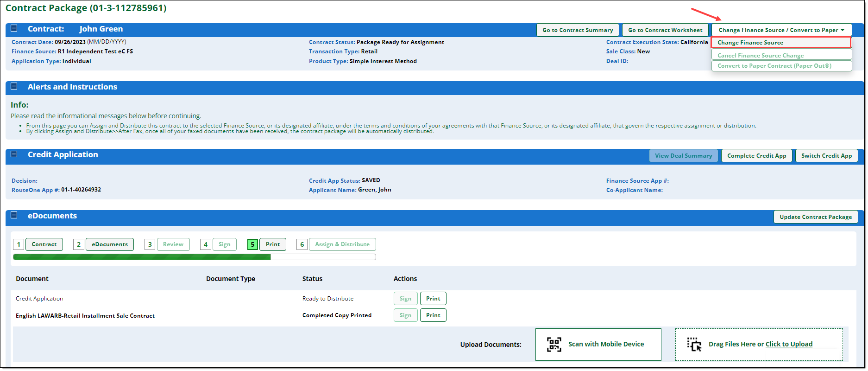Screen dimensions: 868x371
Task: Go to step 6 Assign & Distribute
Action: (342, 244)
